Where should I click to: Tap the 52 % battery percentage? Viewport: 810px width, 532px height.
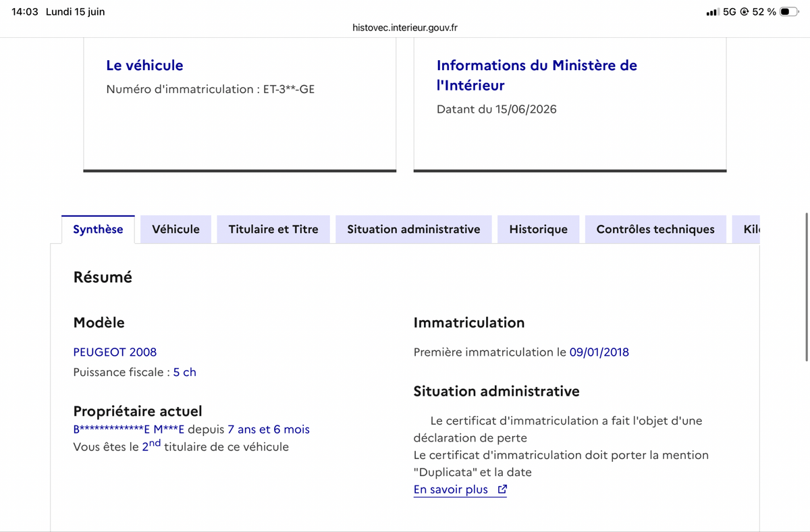coord(764,11)
